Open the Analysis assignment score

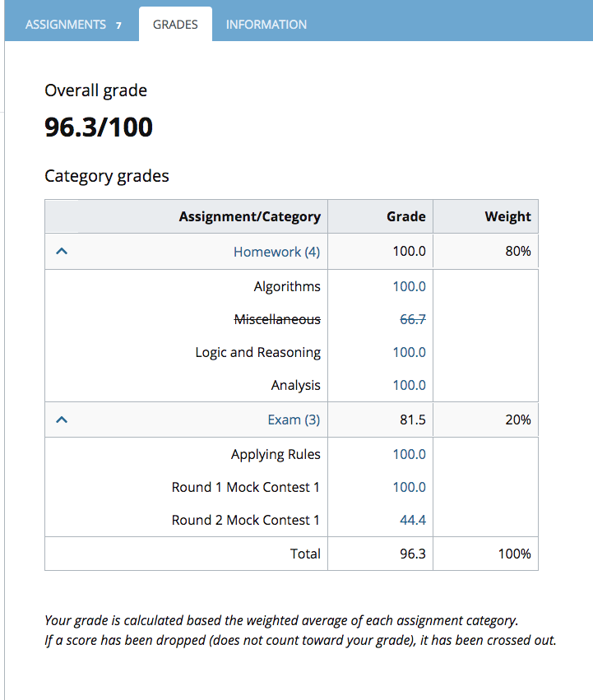(409, 384)
